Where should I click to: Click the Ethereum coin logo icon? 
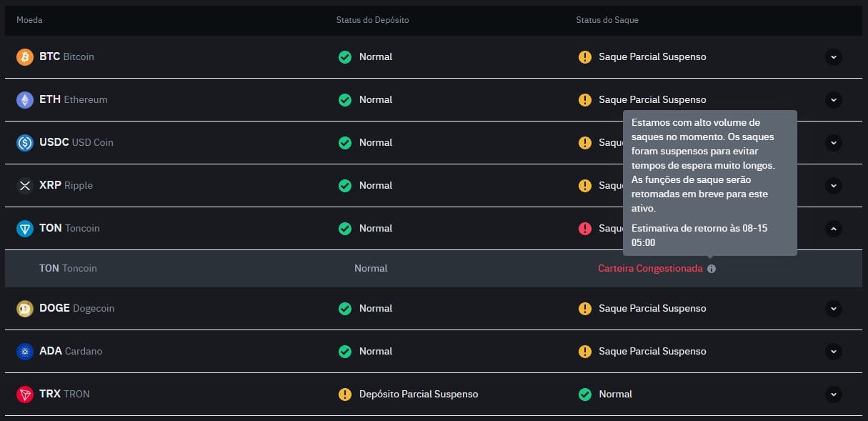tap(25, 99)
